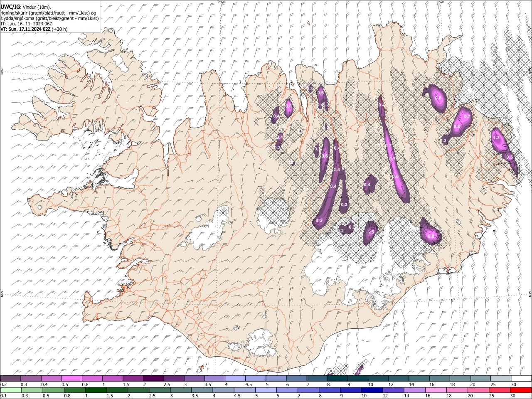Choose the light blue upper swatch between 4 and 4.5

pos(235,378)
